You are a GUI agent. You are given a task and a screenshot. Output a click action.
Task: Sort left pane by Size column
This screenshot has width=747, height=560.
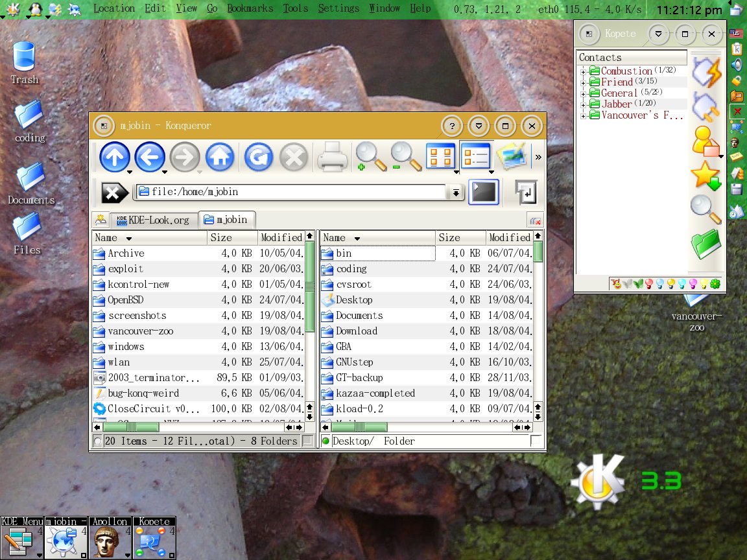232,238
